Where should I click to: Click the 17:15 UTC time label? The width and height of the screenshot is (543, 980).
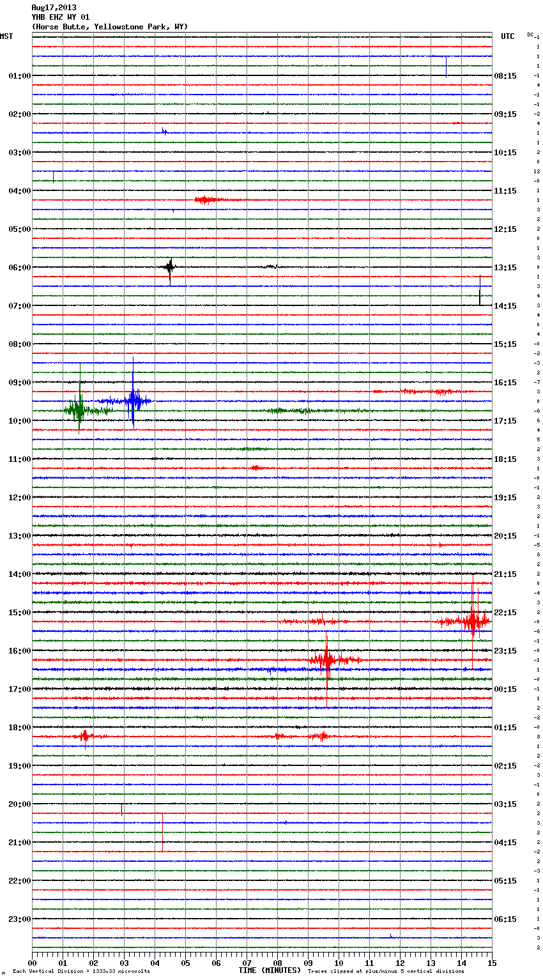point(505,421)
